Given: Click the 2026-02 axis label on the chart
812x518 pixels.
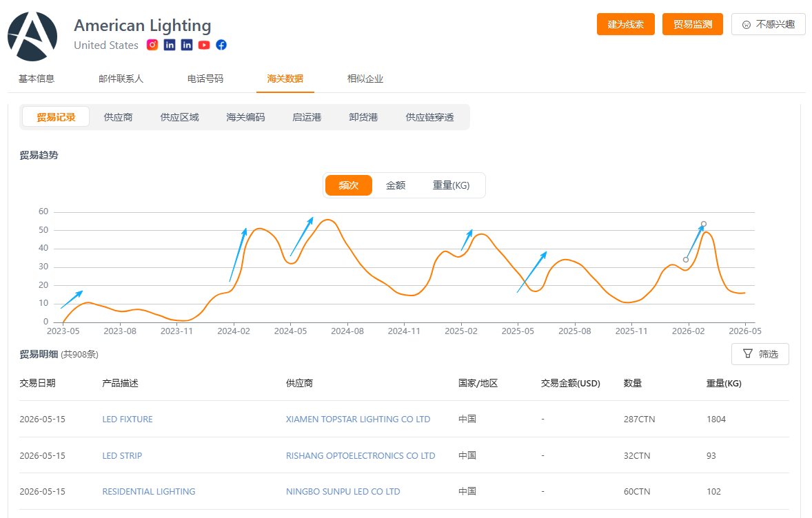Looking at the screenshot, I should [x=688, y=331].
